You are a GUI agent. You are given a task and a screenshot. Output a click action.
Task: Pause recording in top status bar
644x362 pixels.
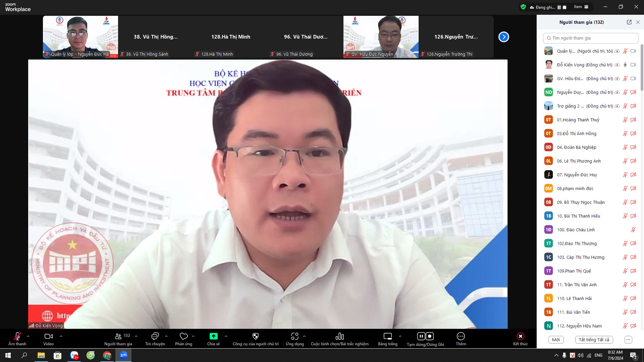point(559,7)
